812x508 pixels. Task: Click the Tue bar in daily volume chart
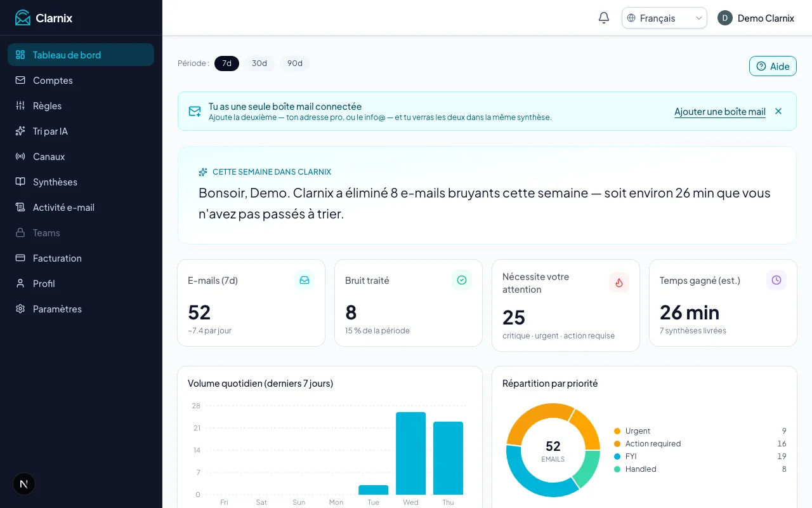pyautogui.click(x=374, y=490)
